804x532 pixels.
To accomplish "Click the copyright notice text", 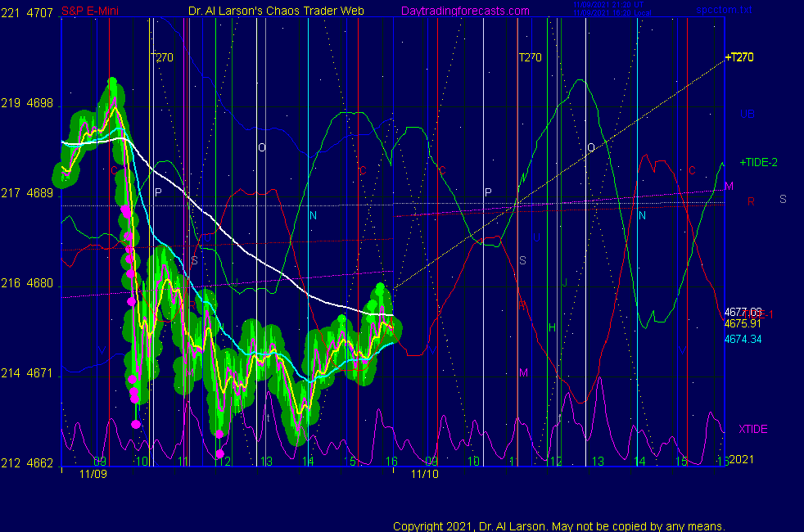I will 559,525.
